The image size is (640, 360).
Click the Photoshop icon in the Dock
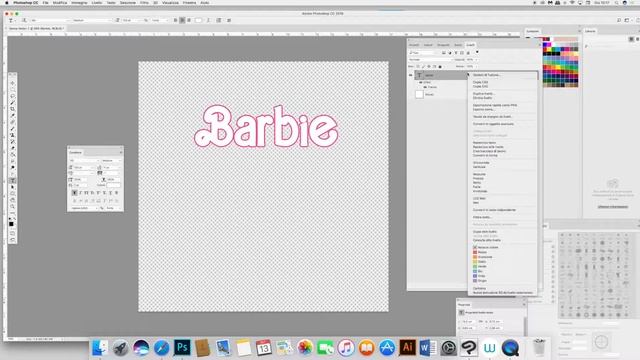182,348
